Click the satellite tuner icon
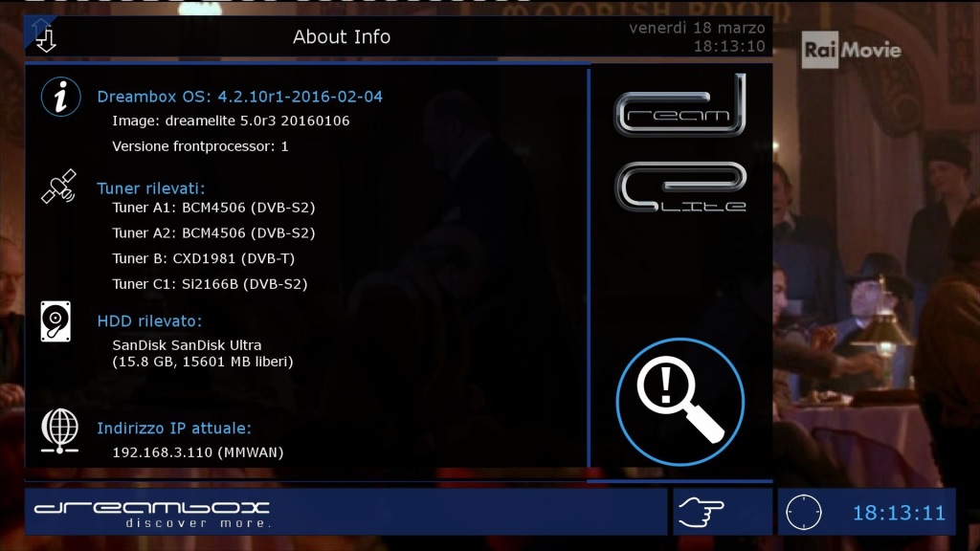 [58, 187]
